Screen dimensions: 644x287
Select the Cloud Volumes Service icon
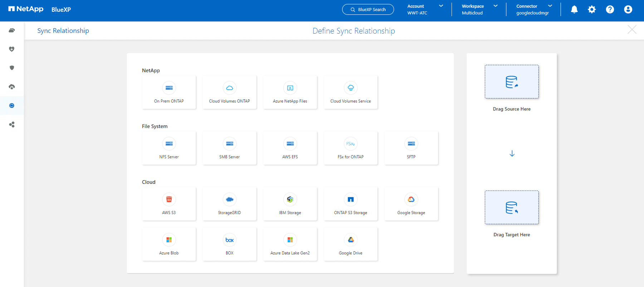351,88
